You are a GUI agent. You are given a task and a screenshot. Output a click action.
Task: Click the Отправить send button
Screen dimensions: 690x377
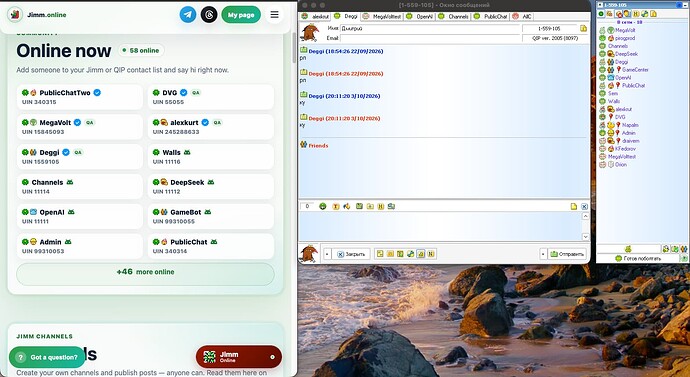coord(567,254)
